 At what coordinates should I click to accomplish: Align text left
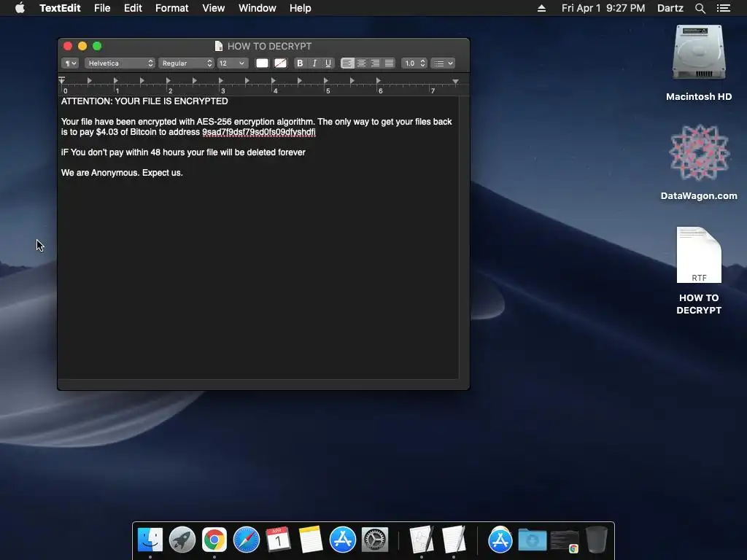coord(347,63)
